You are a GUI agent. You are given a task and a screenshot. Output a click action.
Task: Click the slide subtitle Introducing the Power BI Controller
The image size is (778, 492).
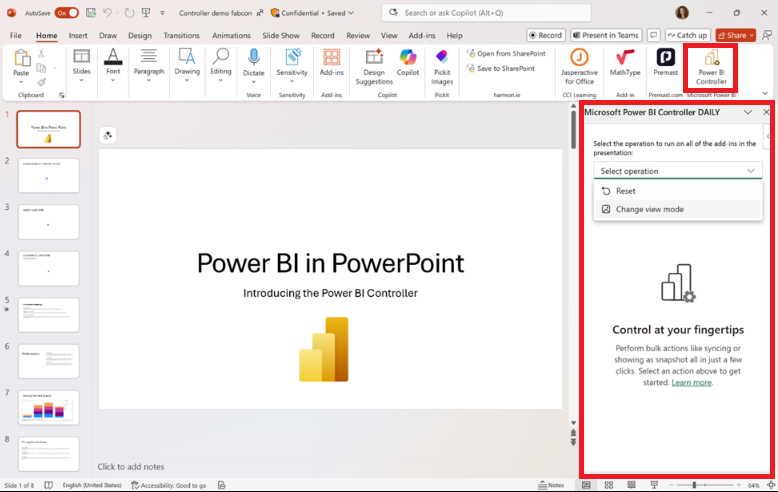330,293
